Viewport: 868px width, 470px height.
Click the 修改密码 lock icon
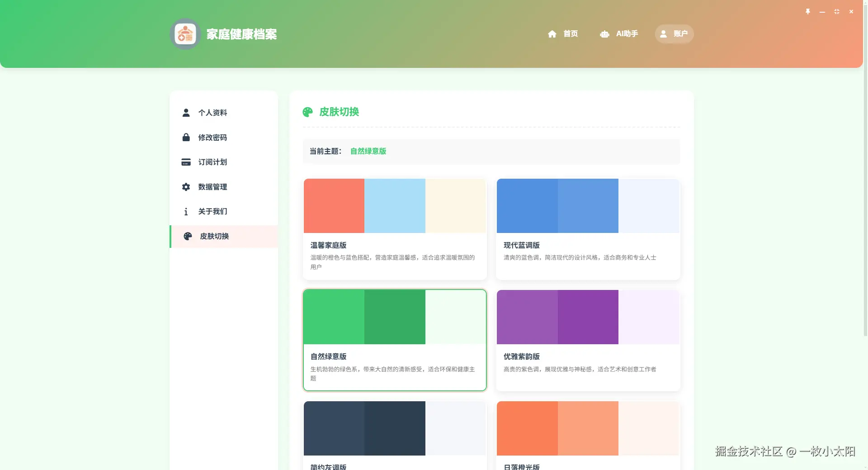(186, 138)
